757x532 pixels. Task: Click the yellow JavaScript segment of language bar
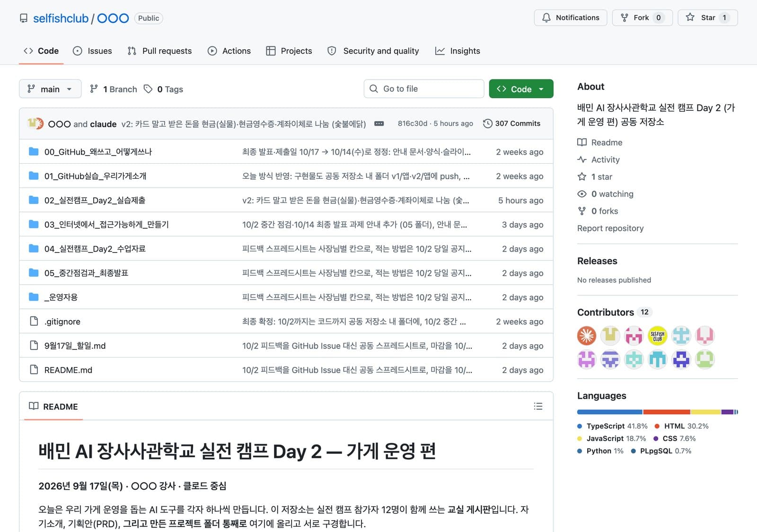(x=706, y=412)
